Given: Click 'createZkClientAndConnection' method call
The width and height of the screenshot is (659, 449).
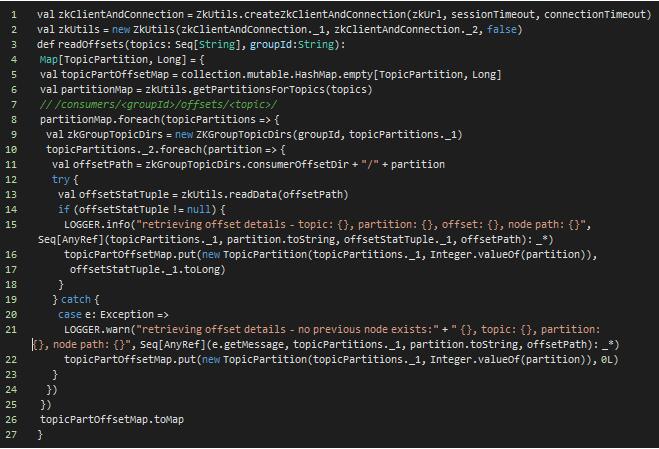Looking at the screenshot, I should 325,15.
